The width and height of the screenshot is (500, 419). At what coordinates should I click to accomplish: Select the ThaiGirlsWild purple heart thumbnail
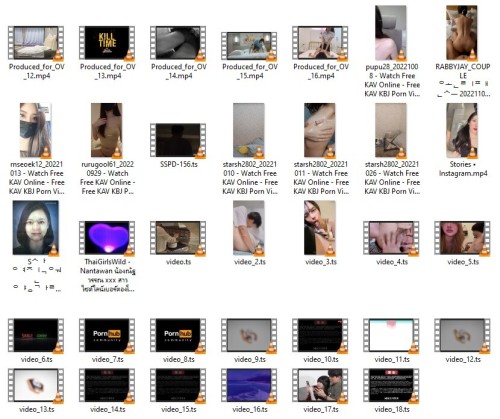[x=107, y=238]
